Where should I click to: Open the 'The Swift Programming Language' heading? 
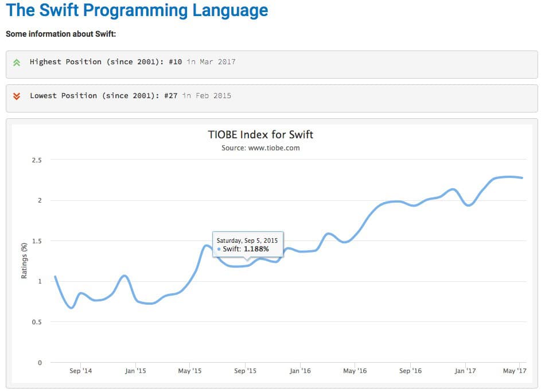tap(137, 10)
